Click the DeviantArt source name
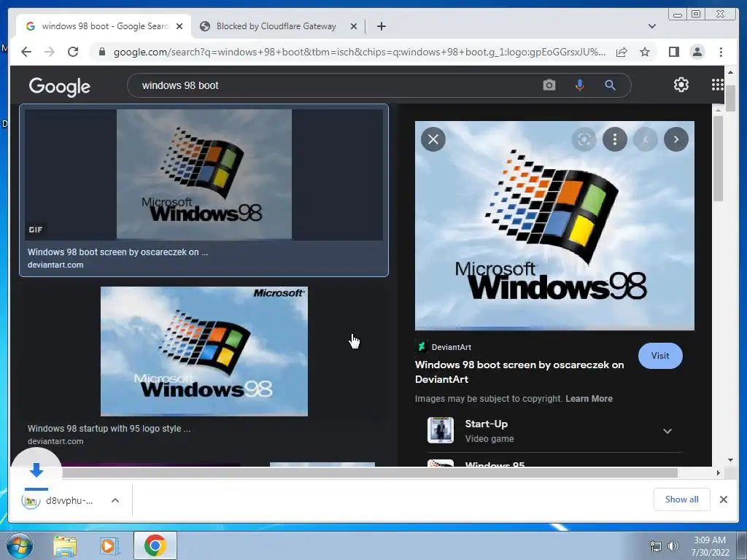This screenshot has width=747, height=560. 451,347
